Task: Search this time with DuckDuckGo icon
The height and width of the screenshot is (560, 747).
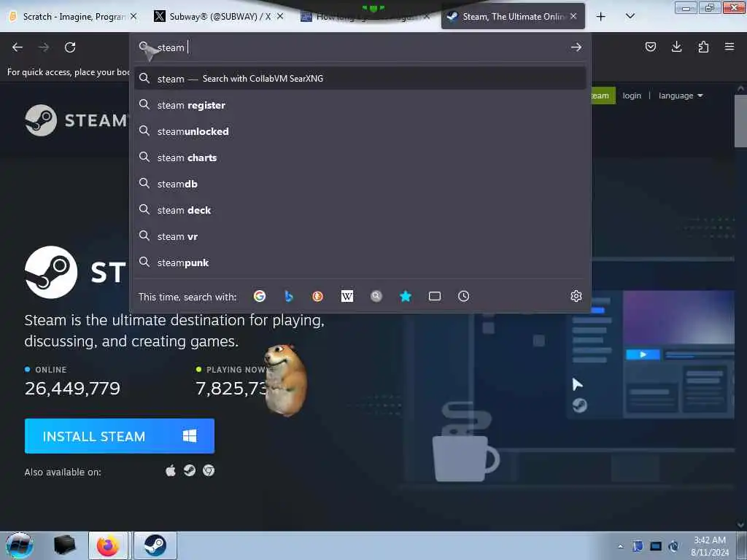Action: [318, 296]
